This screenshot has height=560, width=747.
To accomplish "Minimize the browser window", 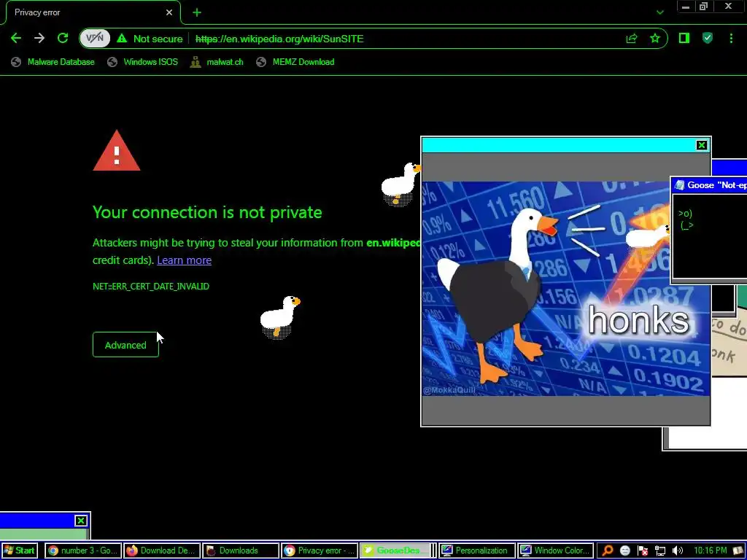I will tap(686, 7).
